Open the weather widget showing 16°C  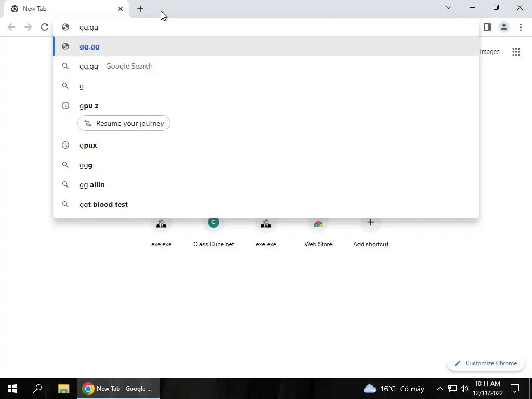[x=394, y=389]
